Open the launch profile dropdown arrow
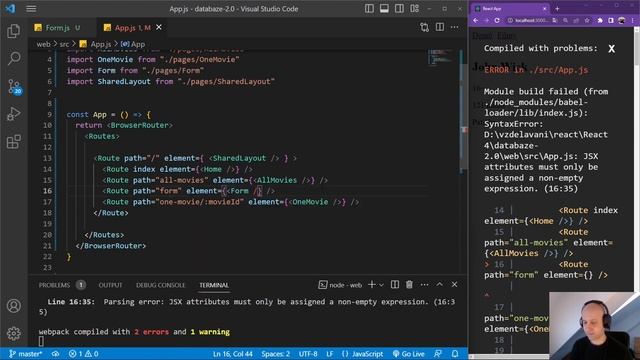This screenshot has width=640, height=360. coord(381,285)
